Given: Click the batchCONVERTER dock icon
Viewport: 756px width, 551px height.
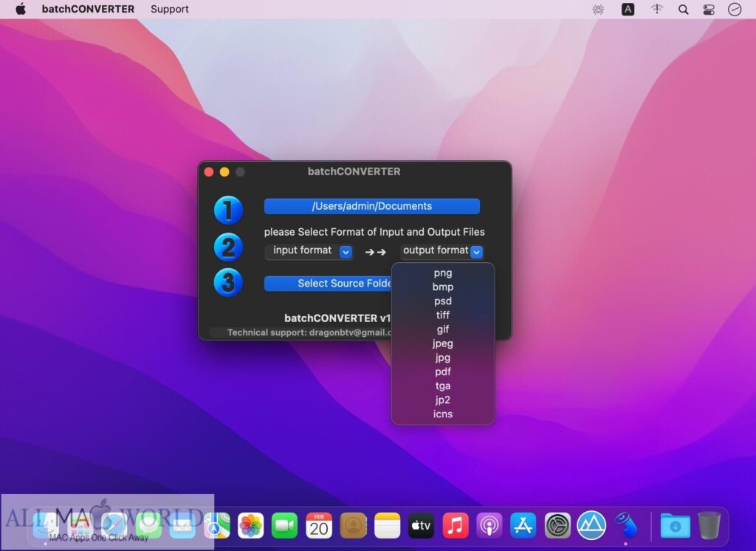Looking at the screenshot, I should click(x=626, y=525).
